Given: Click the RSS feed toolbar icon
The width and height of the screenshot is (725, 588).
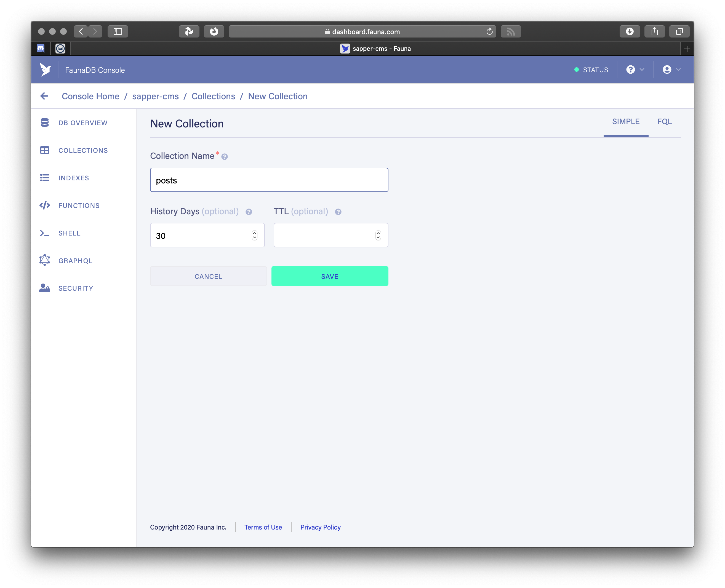Looking at the screenshot, I should click(x=511, y=31).
